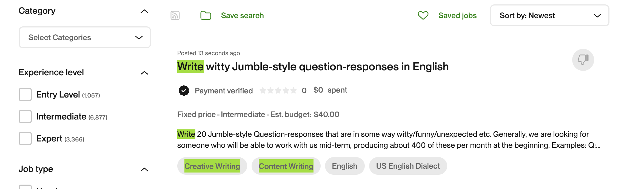Collapse the Job type section
This screenshot has width=644, height=189.
[x=145, y=169]
